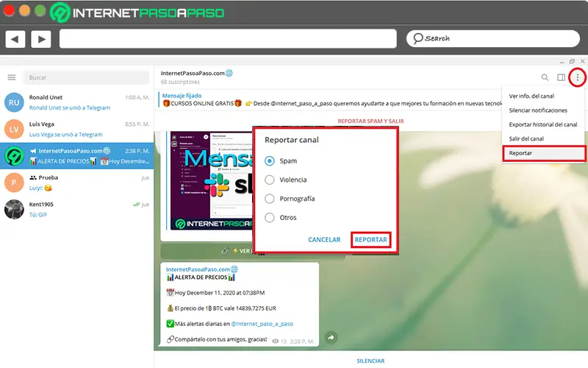Open the Kent1905 chat row
The height and width of the screenshot is (368, 588).
[x=77, y=209]
